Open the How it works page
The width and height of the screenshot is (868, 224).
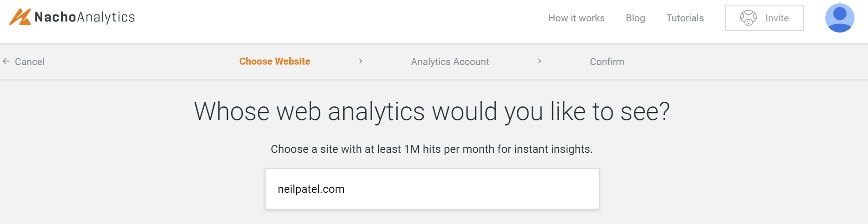[576, 18]
